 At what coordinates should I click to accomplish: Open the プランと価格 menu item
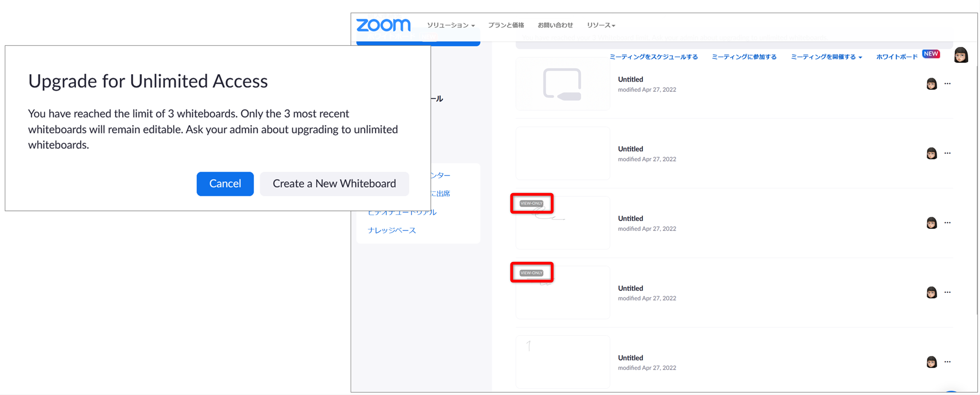(506, 25)
